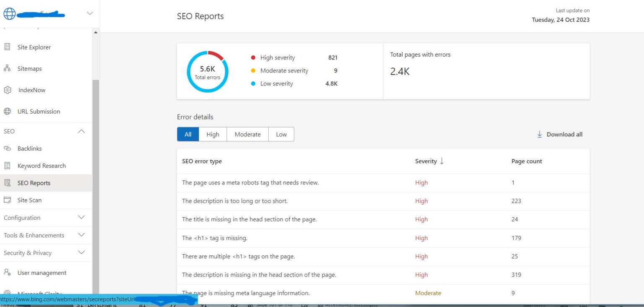This screenshot has width=644, height=307.
Task: Launch the Site Scan tool
Action: point(30,200)
